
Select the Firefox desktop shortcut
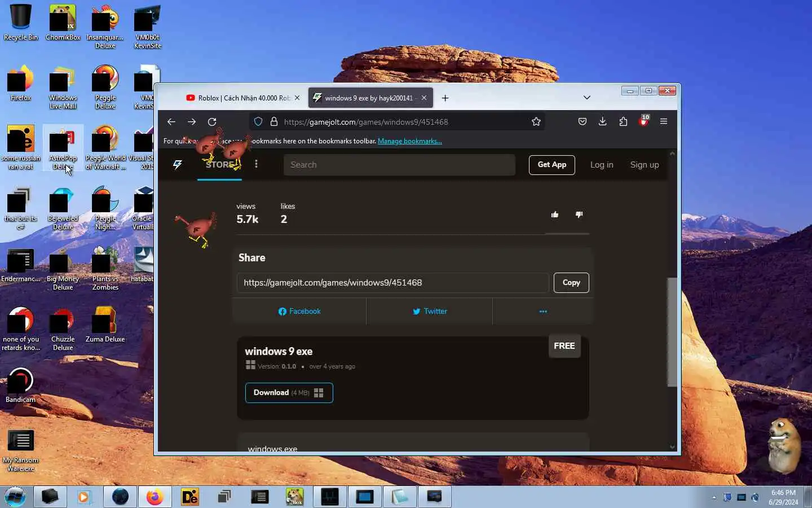pyautogui.click(x=21, y=83)
